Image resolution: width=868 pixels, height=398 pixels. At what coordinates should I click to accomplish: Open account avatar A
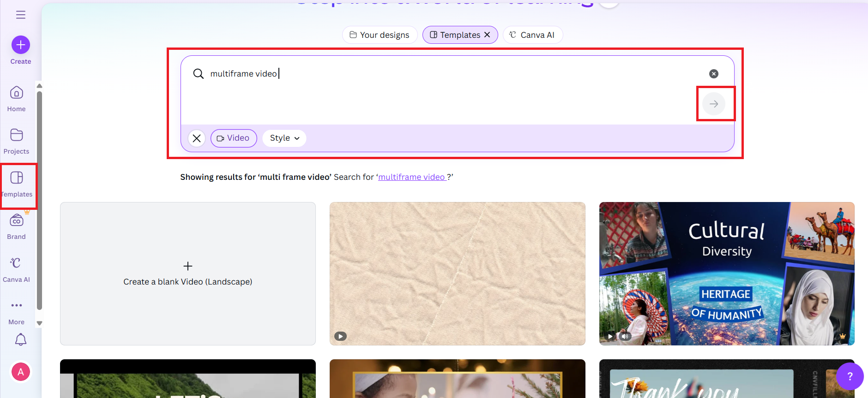click(21, 372)
